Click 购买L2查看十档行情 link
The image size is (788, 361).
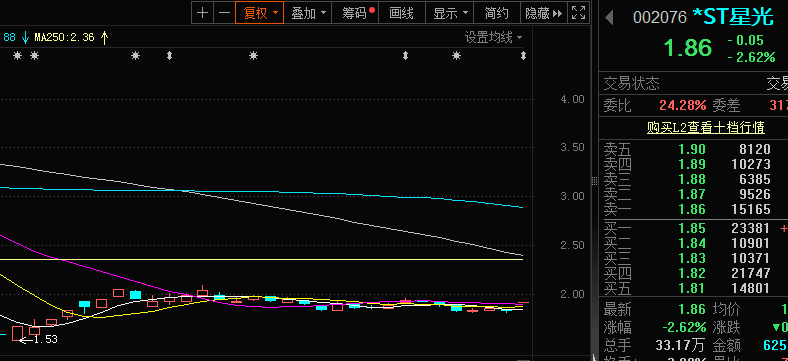(706, 128)
